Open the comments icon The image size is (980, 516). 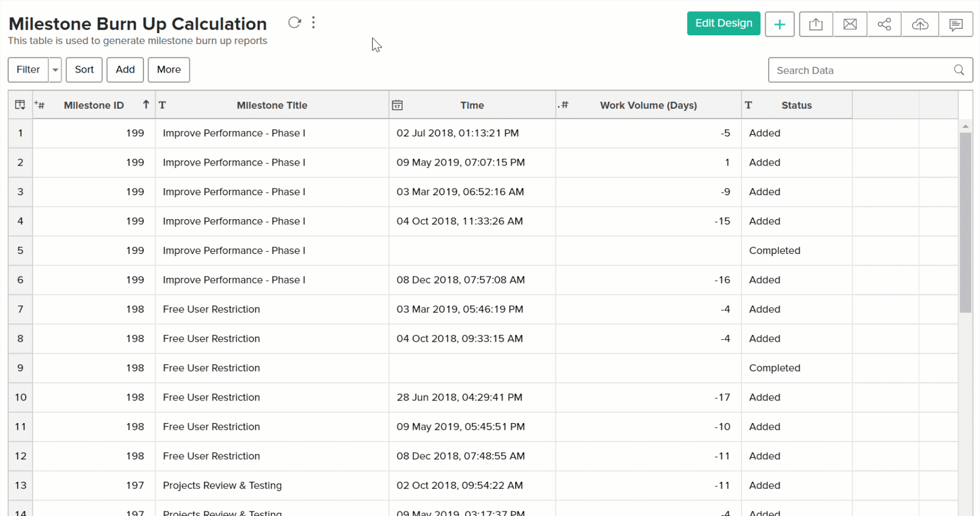(x=955, y=25)
